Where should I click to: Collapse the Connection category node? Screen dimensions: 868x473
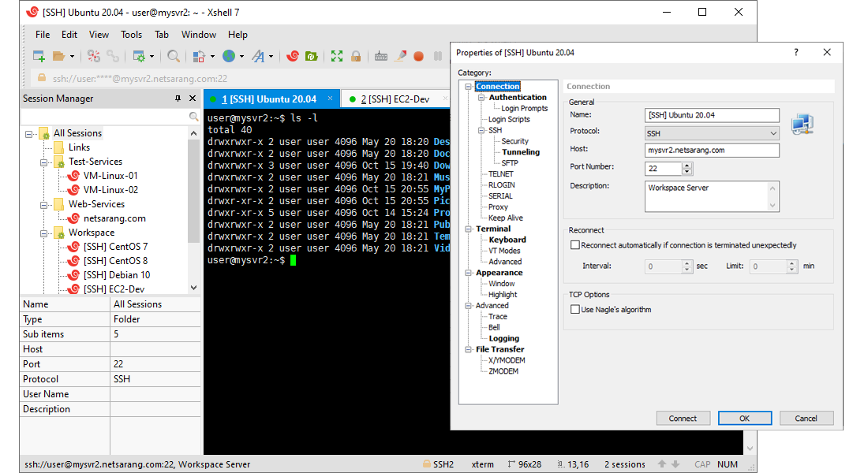point(468,86)
